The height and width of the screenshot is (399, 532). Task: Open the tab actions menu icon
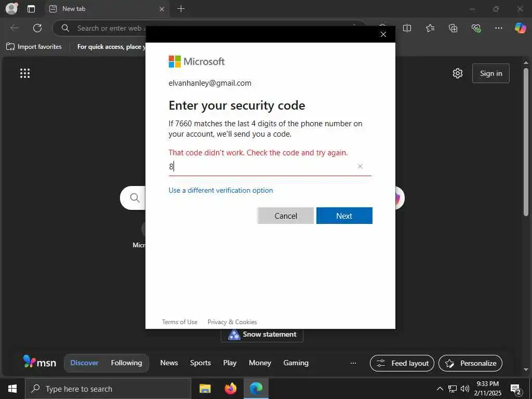coord(31,9)
